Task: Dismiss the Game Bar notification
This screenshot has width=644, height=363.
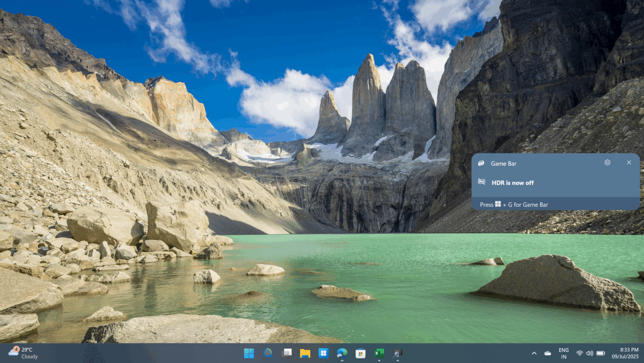Action: click(629, 162)
